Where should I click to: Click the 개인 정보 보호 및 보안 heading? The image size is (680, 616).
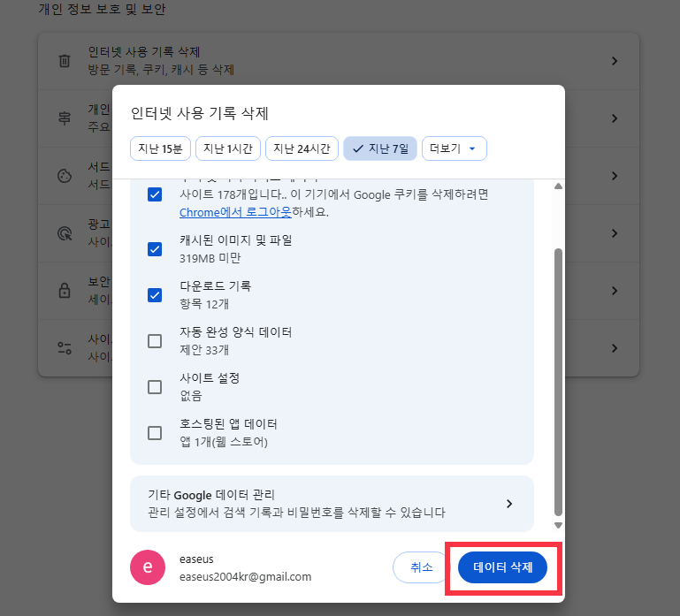click(x=102, y=9)
